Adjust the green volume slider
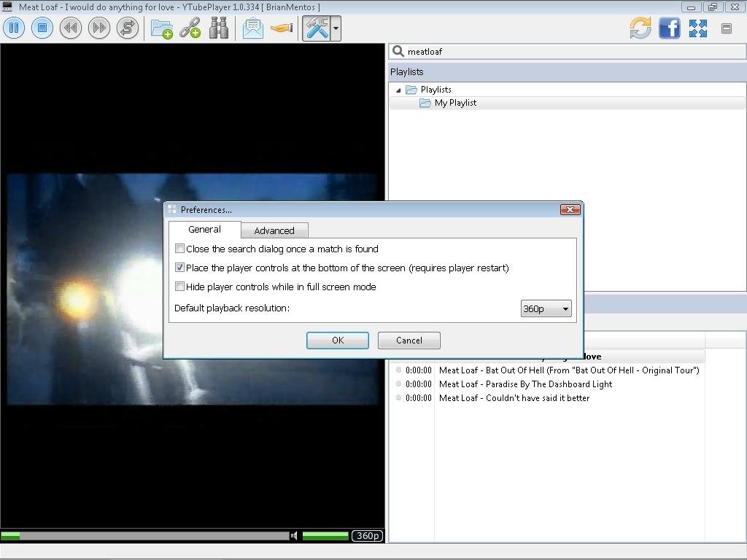The width and height of the screenshot is (747, 560). click(x=325, y=536)
